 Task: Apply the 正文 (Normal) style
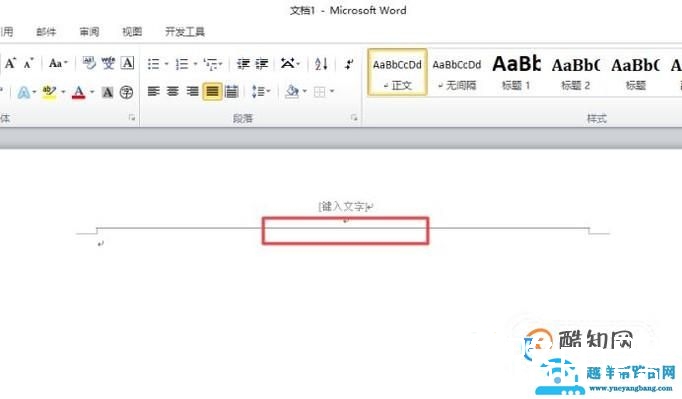tap(397, 72)
